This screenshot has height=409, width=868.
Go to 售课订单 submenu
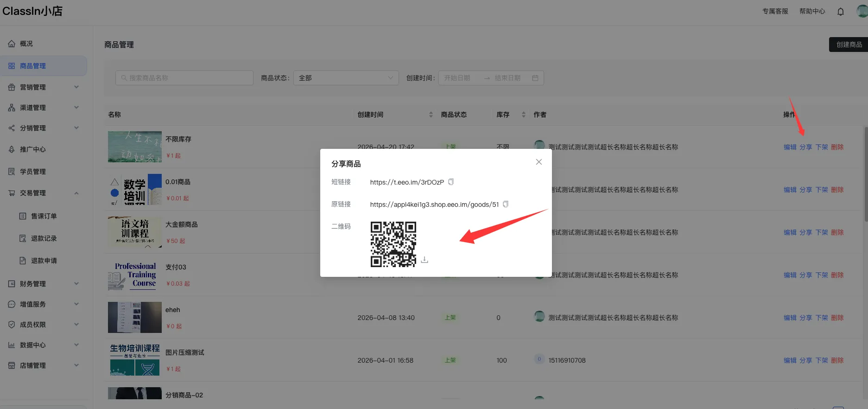click(44, 216)
